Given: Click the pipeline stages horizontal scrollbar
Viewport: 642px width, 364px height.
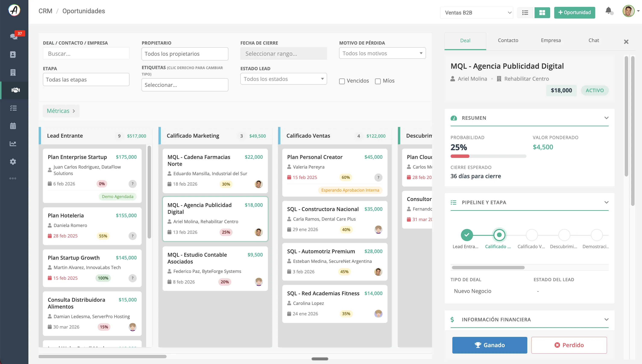Looking at the screenshot, I should click(488, 268).
